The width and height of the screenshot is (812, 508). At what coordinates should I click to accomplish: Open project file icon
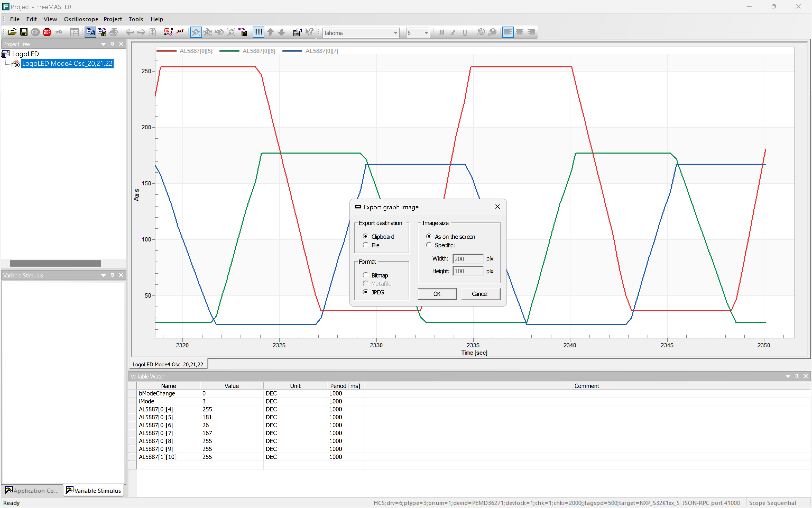pyautogui.click(x=12, y=32)
